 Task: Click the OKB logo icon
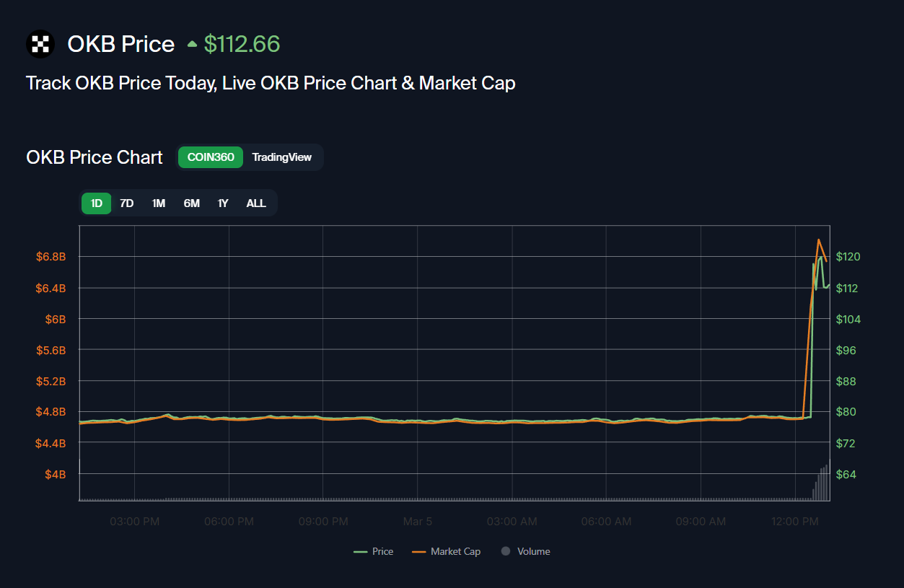coord(40,44)
